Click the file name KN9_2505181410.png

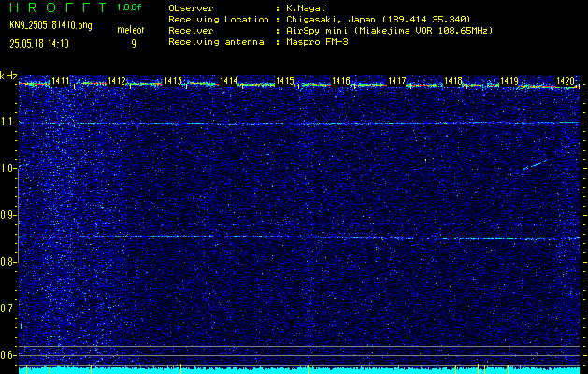50,25
